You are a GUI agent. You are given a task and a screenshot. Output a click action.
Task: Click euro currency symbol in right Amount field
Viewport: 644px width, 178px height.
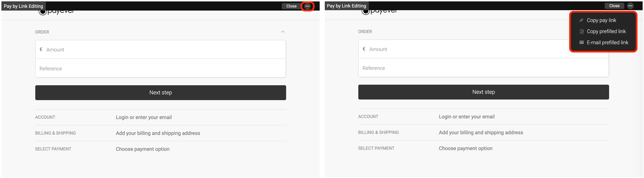coord(364,49)
